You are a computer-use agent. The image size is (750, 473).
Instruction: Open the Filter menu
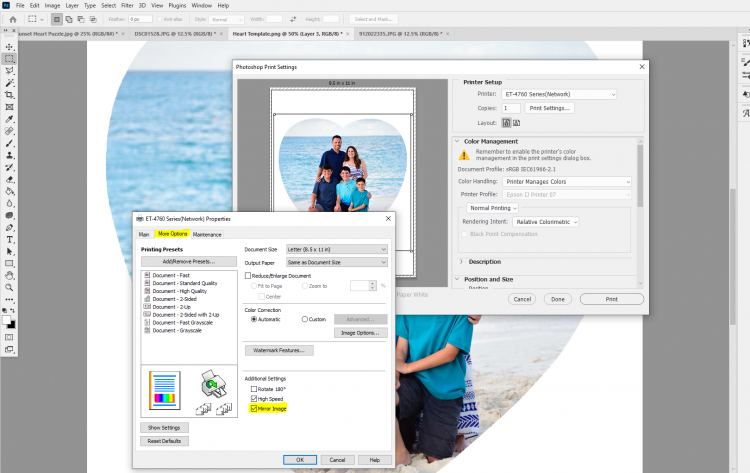point(127,5)
